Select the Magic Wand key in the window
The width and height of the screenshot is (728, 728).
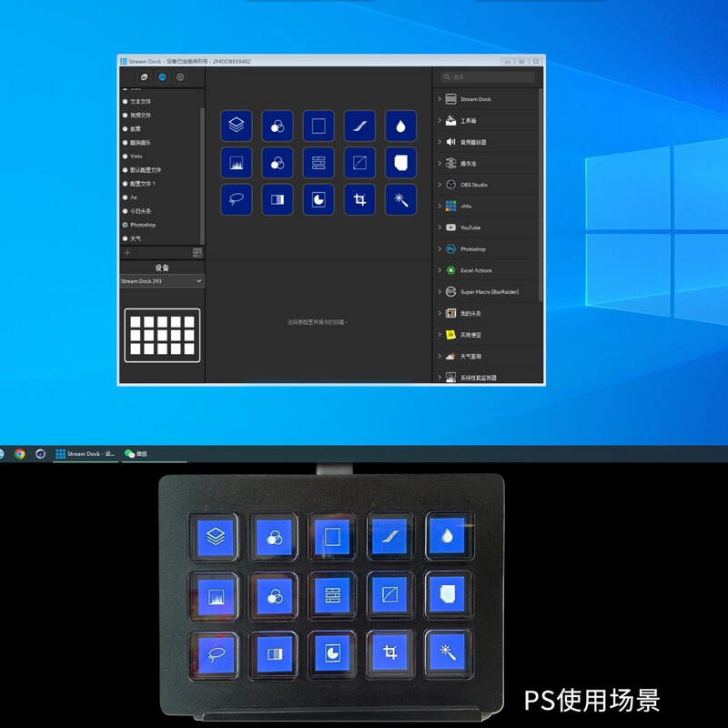coord(400,199)
